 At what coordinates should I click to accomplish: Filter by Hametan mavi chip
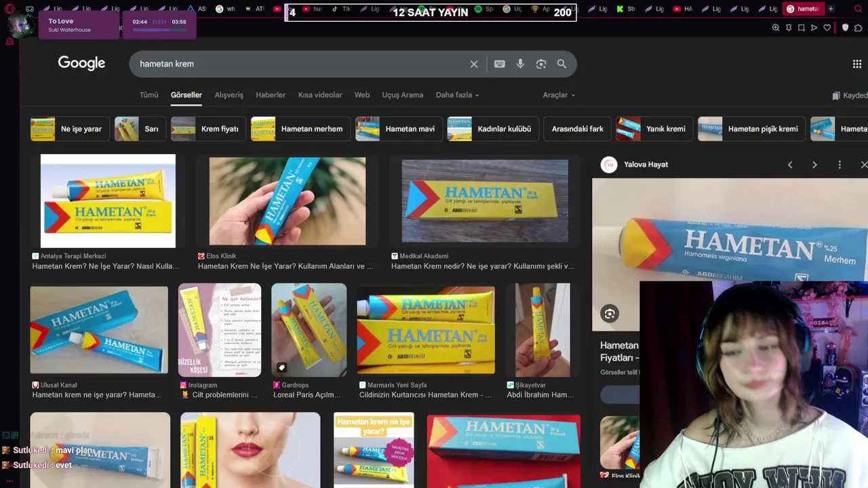point(399,129)
